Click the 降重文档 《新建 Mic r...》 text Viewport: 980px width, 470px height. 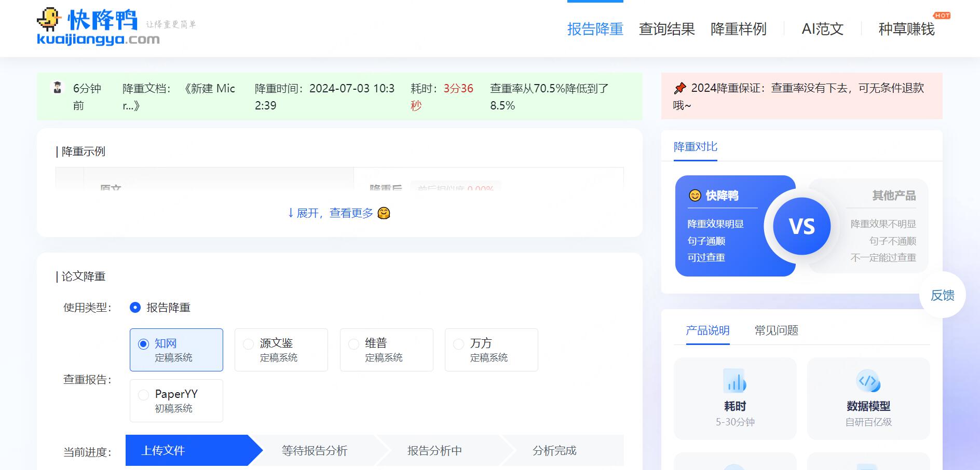(x=179, y=96)
